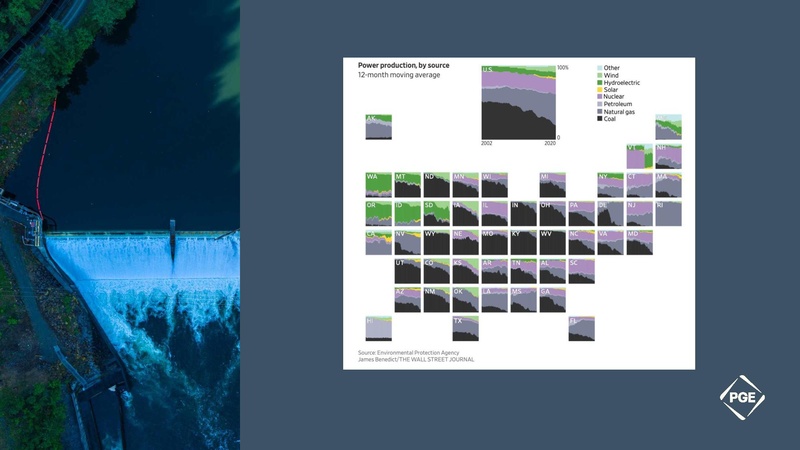Click the Solar legend color swatch
Screen dimensions: 800x450
(x=600, y=90)
